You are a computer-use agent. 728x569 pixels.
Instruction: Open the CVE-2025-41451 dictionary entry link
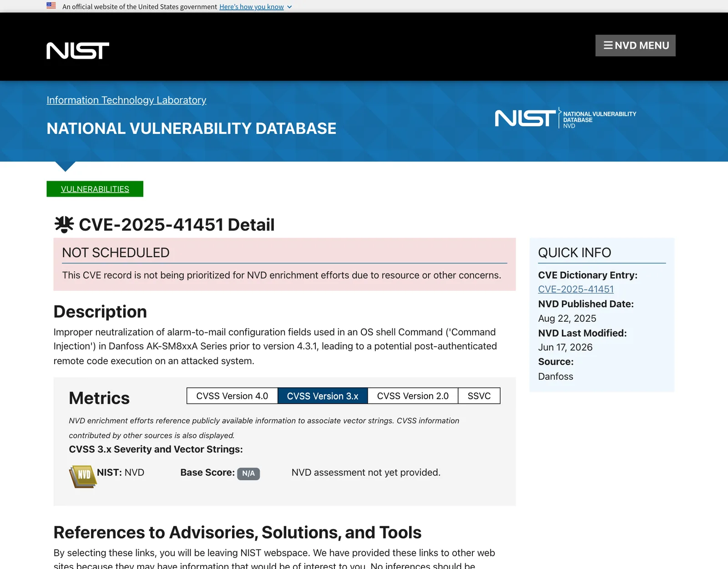click(576, 290)
